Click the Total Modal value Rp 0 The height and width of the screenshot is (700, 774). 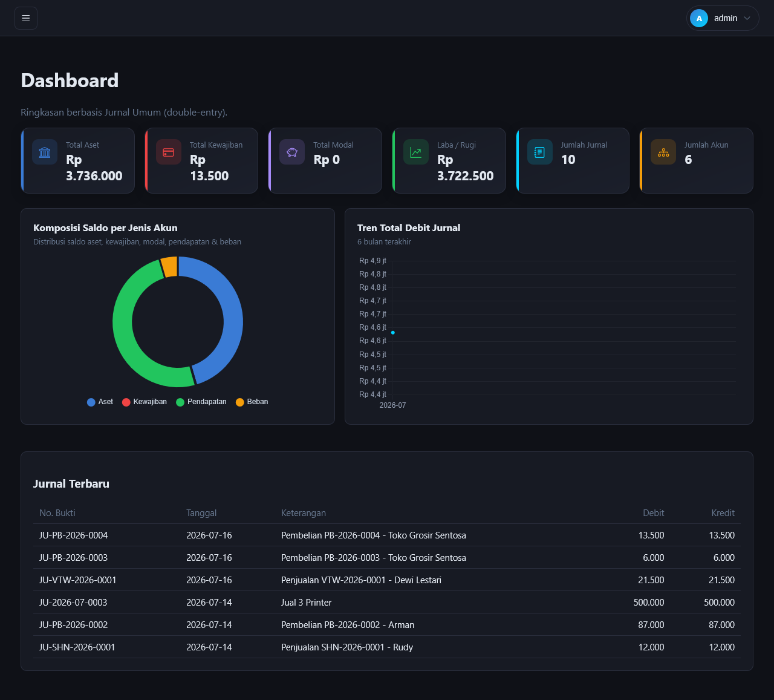pos(327,160)
